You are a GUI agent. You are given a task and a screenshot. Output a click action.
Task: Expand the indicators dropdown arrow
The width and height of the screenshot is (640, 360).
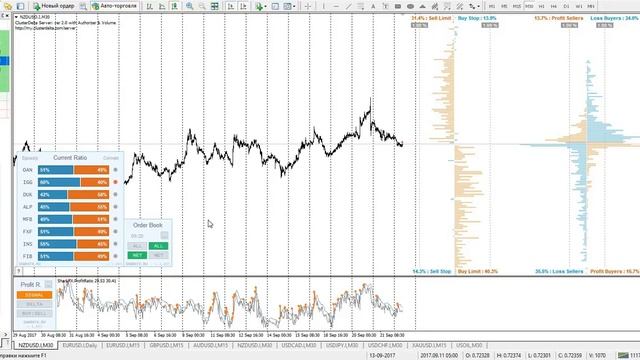coord(265,7)
